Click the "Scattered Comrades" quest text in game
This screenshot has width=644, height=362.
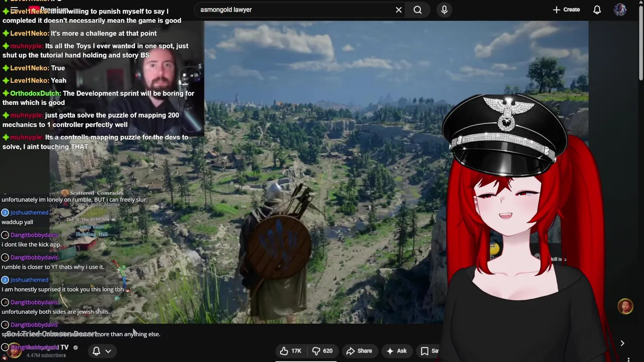96,193
